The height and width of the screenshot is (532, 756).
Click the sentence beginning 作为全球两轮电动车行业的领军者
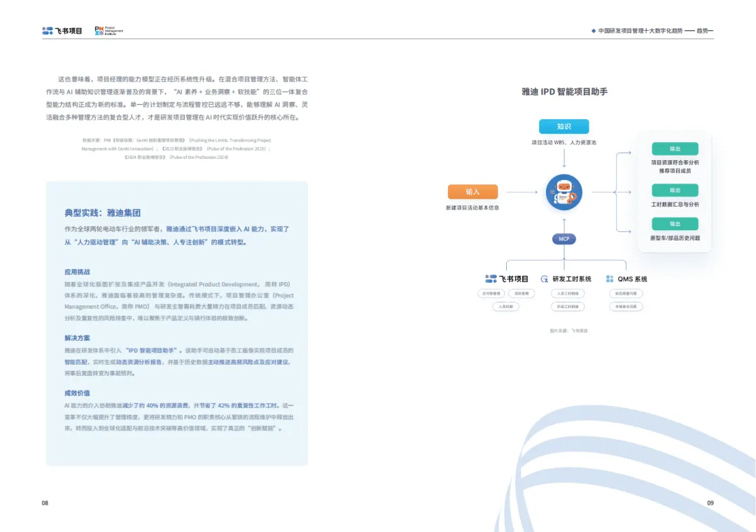point(177,235)
